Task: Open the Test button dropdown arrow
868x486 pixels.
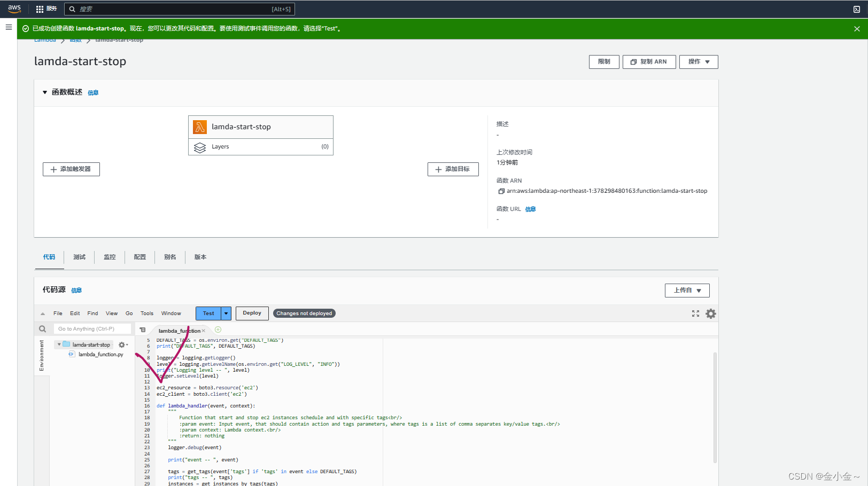Action: click(226, 313)
